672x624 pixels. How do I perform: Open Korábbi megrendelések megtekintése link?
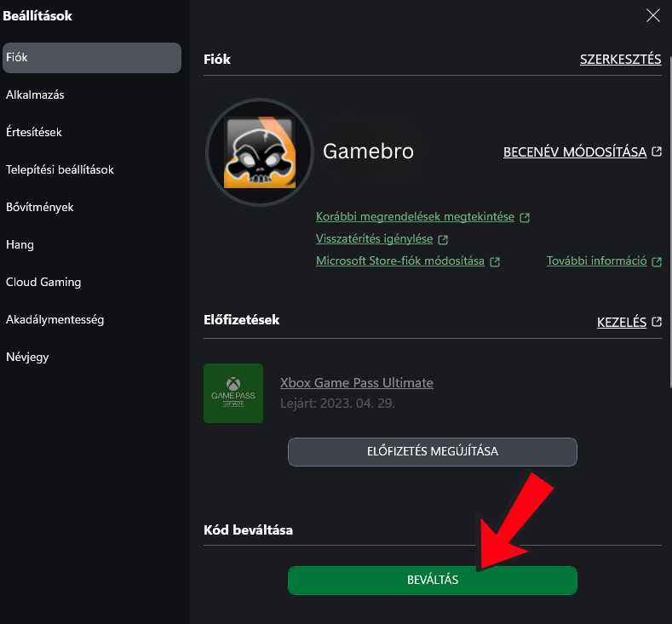click(415, 217)
